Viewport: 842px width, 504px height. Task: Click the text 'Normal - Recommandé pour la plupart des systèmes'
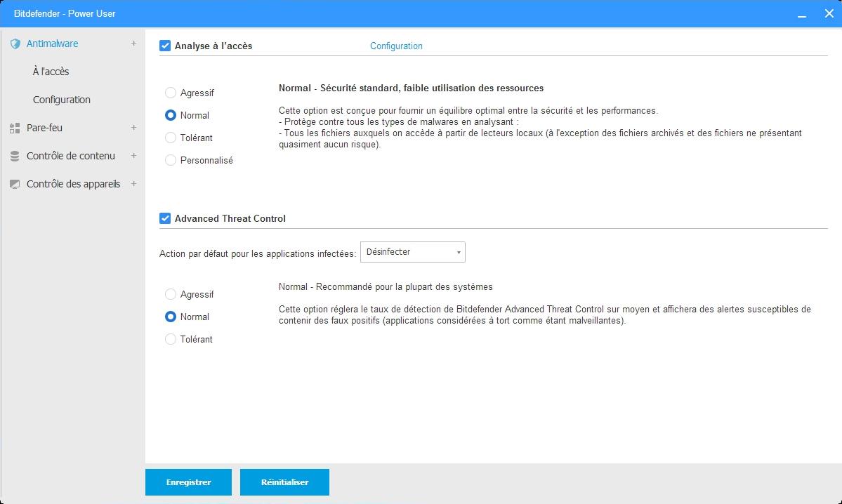tap(386, 286)
